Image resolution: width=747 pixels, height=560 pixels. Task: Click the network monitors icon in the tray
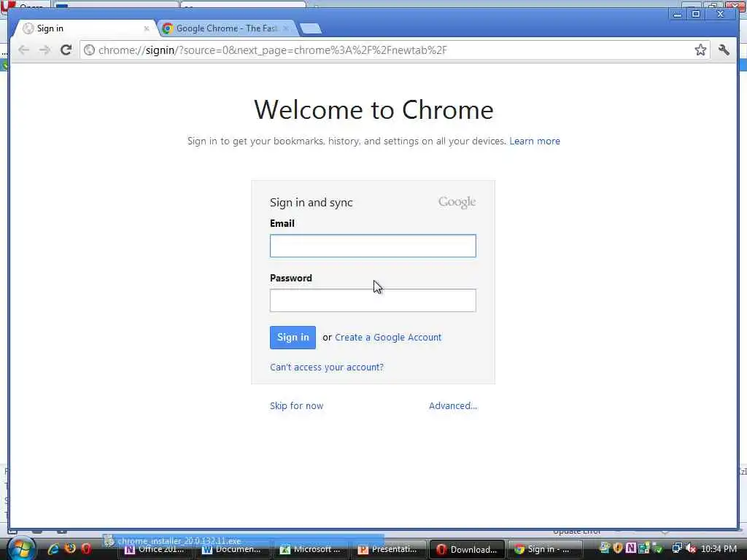pyautogui.click(x=677, y=548)
